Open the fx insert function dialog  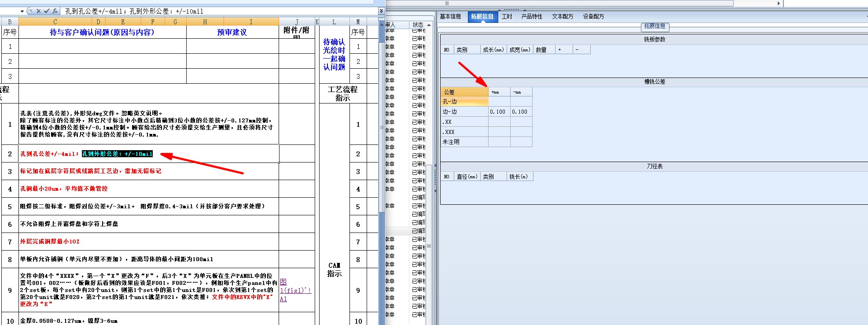pos(55,11)
